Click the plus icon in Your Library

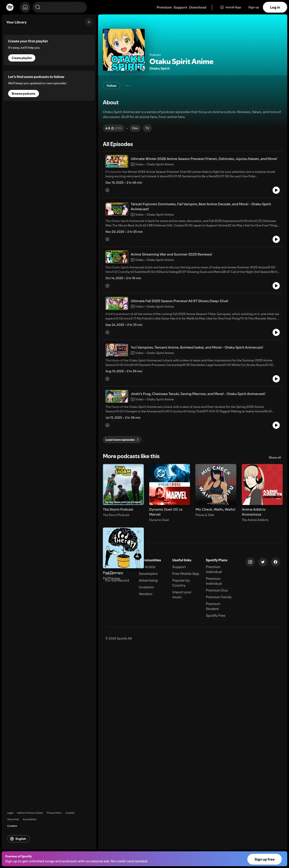tap(89, 22)
